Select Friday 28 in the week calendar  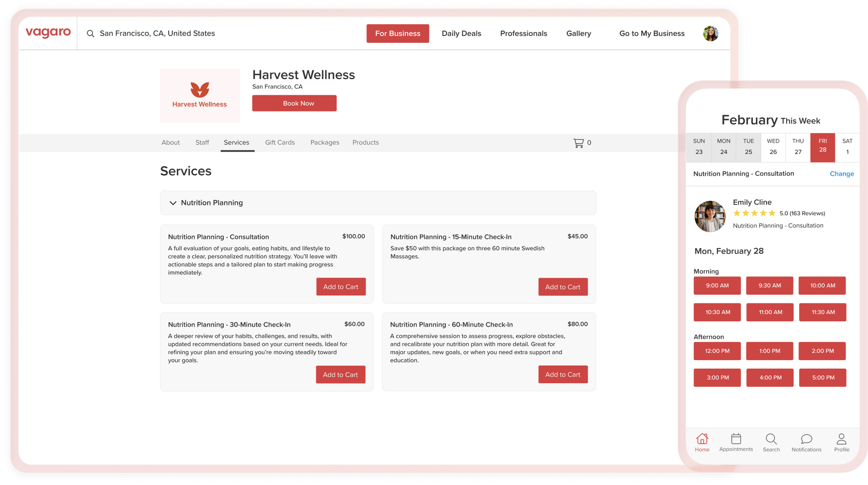[x=823, y=147]
